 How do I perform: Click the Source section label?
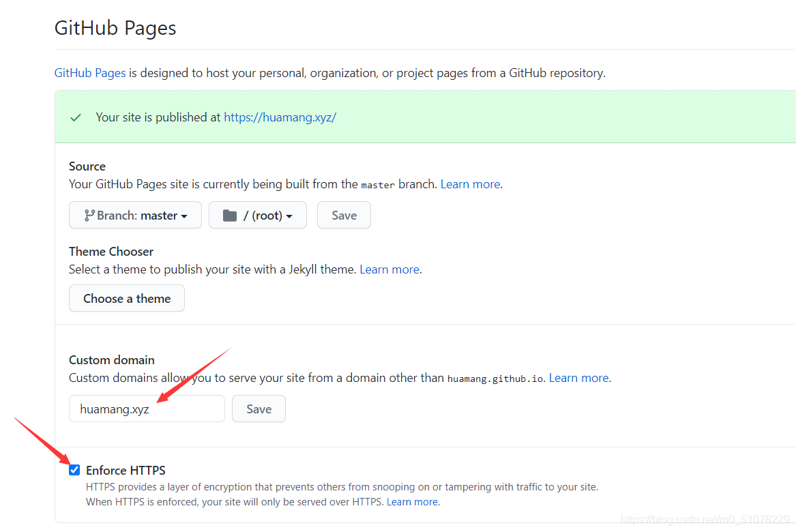(87, 166)
